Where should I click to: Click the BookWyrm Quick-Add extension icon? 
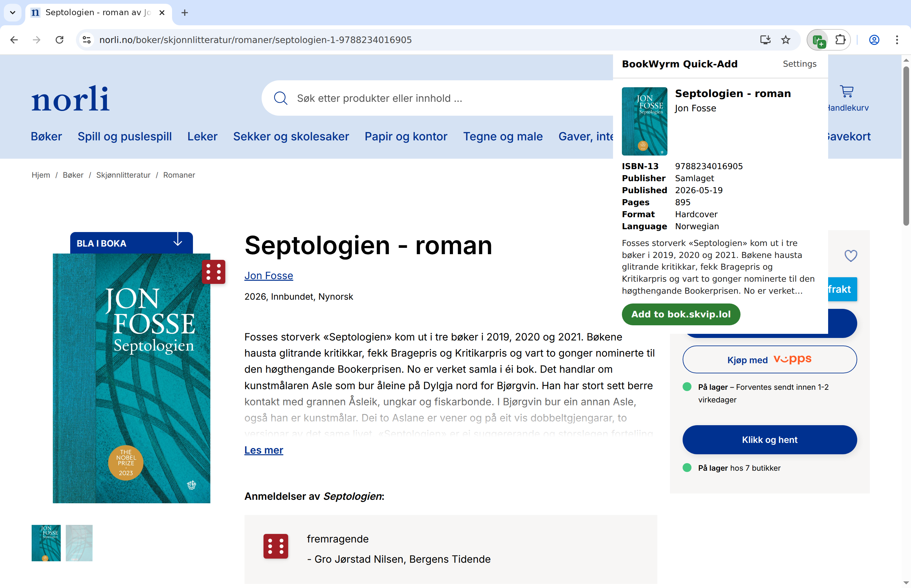click(x=818, y=40)
